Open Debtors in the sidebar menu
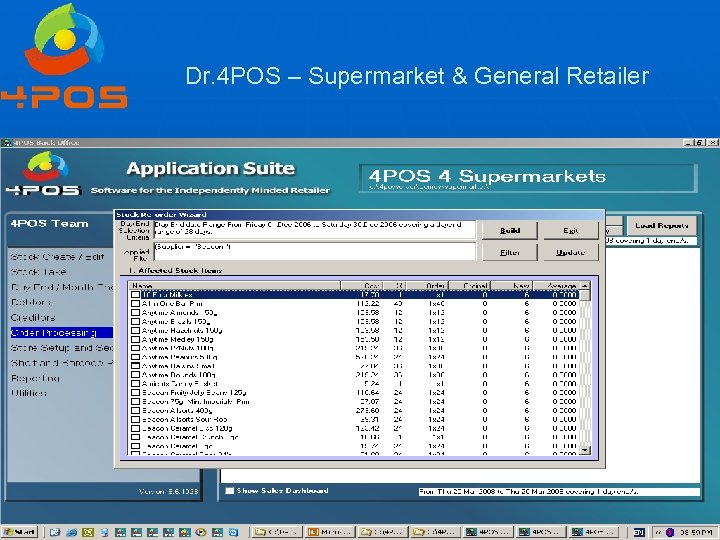The image size is (720, 540). pos(31,302)
